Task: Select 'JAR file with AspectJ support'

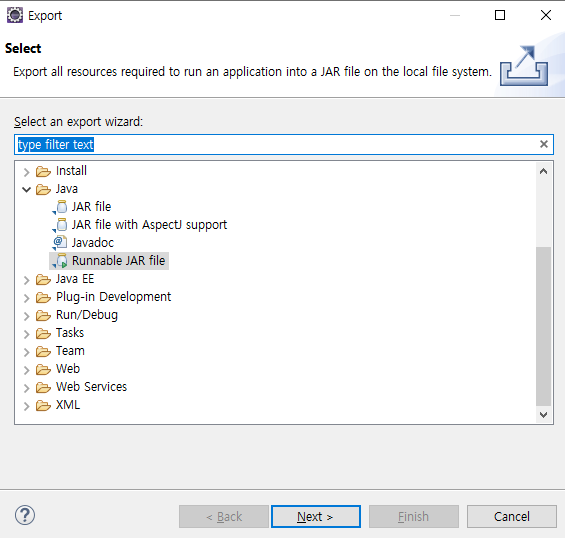Action: [149, 225]
